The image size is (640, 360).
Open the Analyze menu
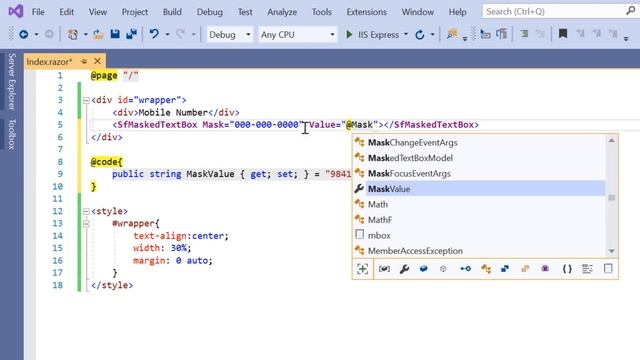click(x=282, y=12)
